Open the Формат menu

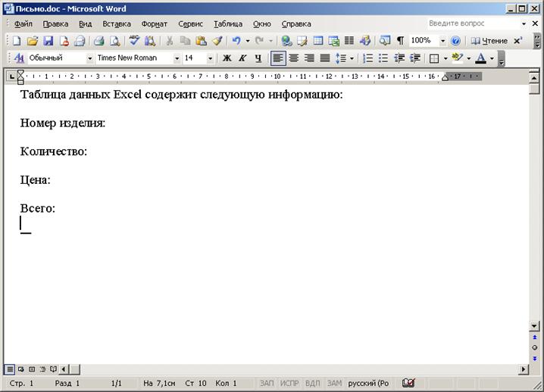click(154, 24)
